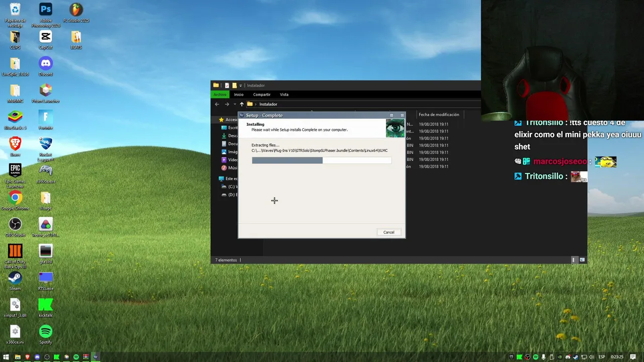Open Call of Duty Black Ops III shortcut
Image resolution: width=644 pixels, height=362 pixels.
15,256
